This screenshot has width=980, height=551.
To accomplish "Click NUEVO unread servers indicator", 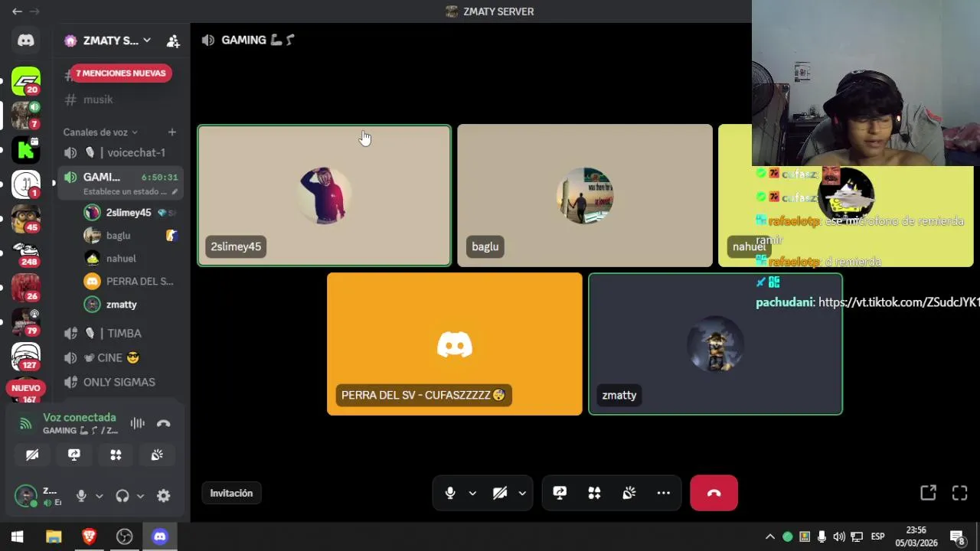I will coord(26,388).
